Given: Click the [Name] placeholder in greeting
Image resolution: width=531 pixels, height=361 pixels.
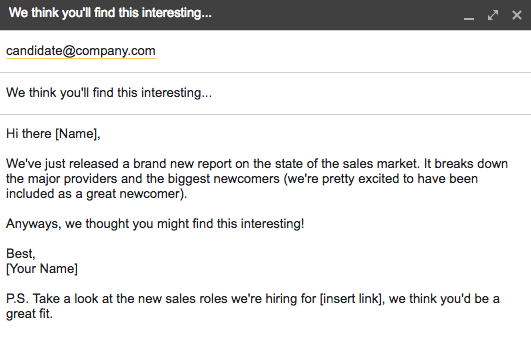Looking at the screenshot, I should tap(77, 134).
